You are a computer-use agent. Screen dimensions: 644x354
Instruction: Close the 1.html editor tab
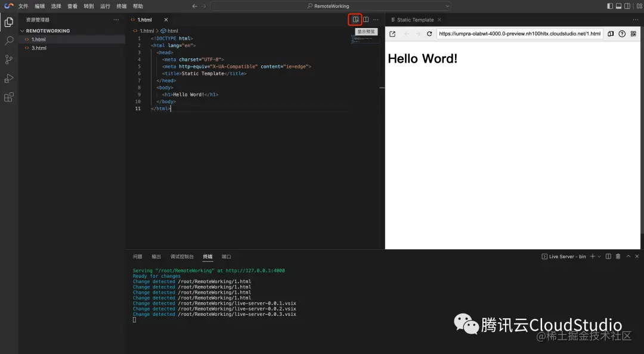[166, 20]
